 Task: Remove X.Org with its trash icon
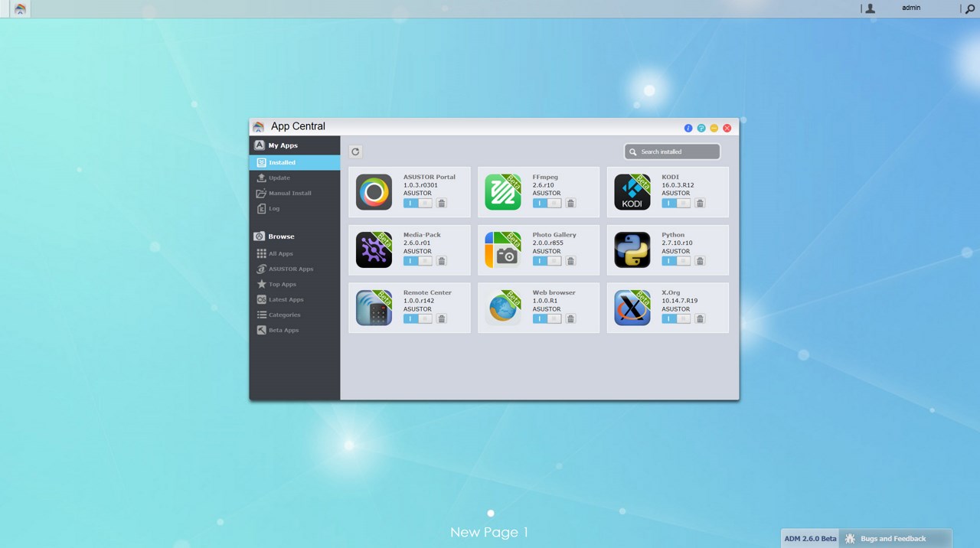700,319
